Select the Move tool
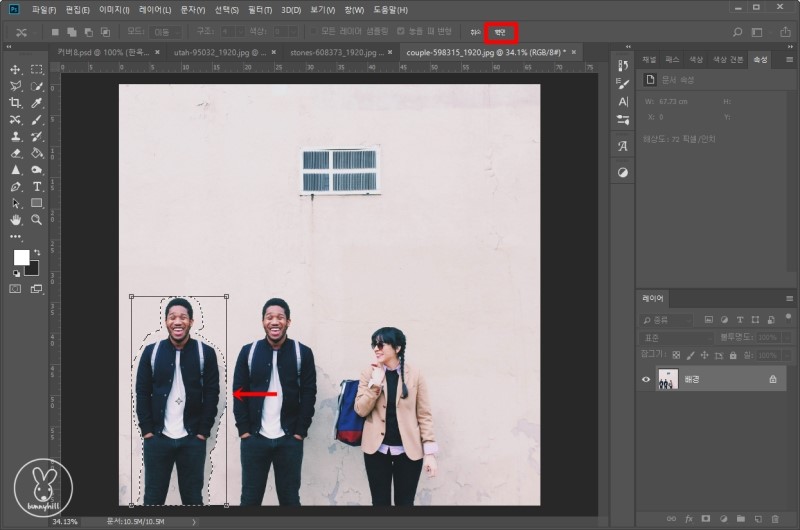800x530 pixels. [15, 69]
